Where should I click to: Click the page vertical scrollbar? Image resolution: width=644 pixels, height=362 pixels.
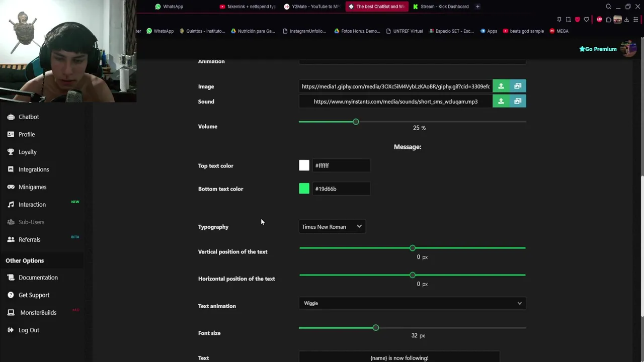click(641, 246)
